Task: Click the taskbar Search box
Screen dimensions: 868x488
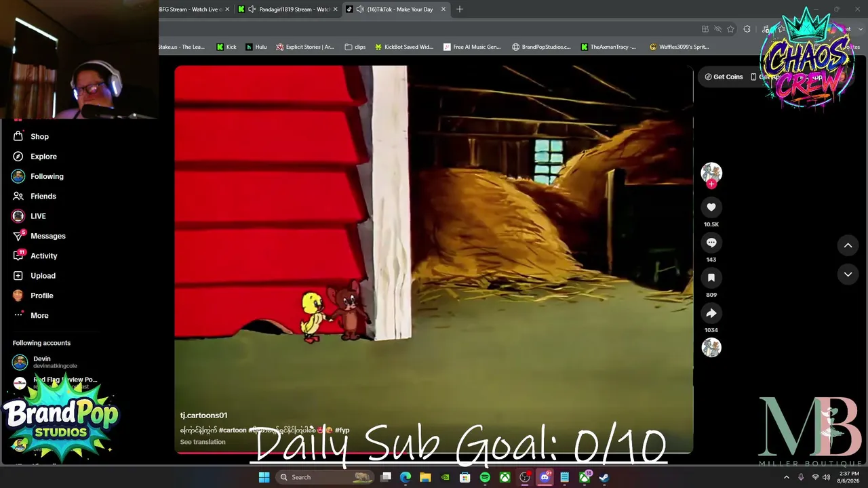Action: tap(325, 477)
